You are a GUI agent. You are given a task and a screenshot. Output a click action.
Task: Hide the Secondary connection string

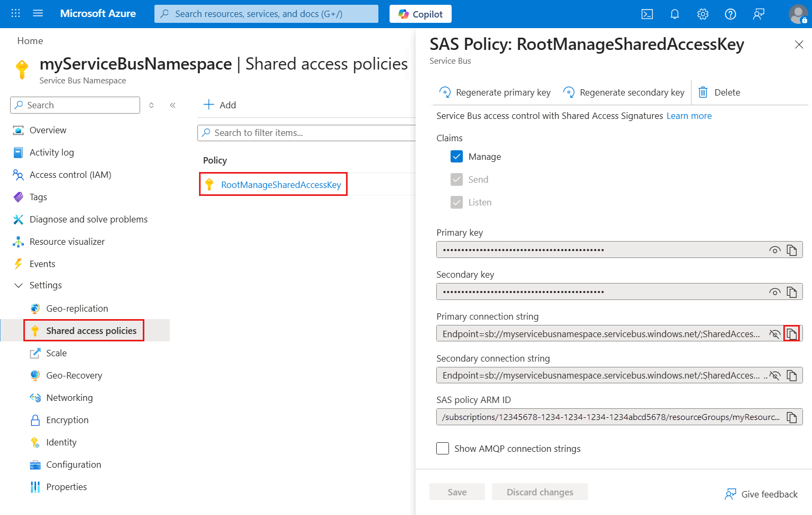tap(775, 375)
